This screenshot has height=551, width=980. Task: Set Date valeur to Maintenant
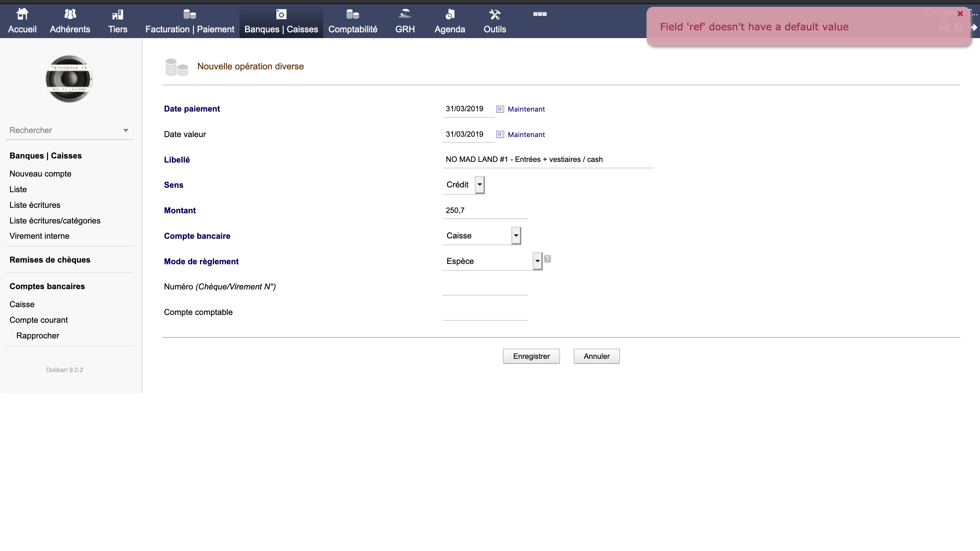[x=526, y=135]
